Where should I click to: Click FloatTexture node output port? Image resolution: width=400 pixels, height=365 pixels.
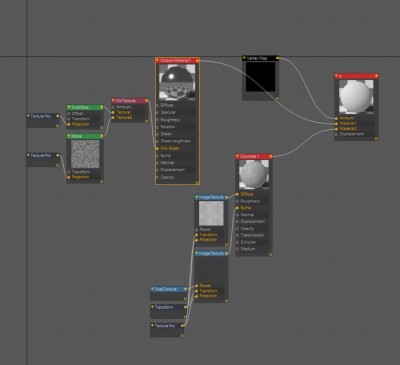tap(185, 289)
